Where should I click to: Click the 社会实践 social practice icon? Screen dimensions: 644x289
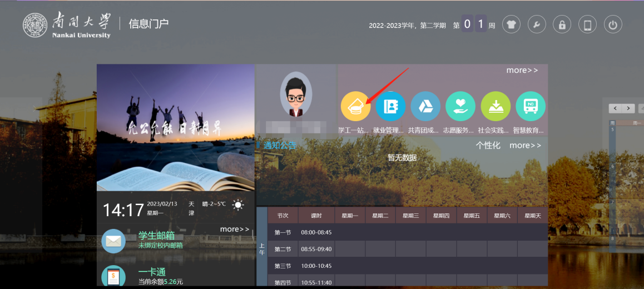click(496, 107)
